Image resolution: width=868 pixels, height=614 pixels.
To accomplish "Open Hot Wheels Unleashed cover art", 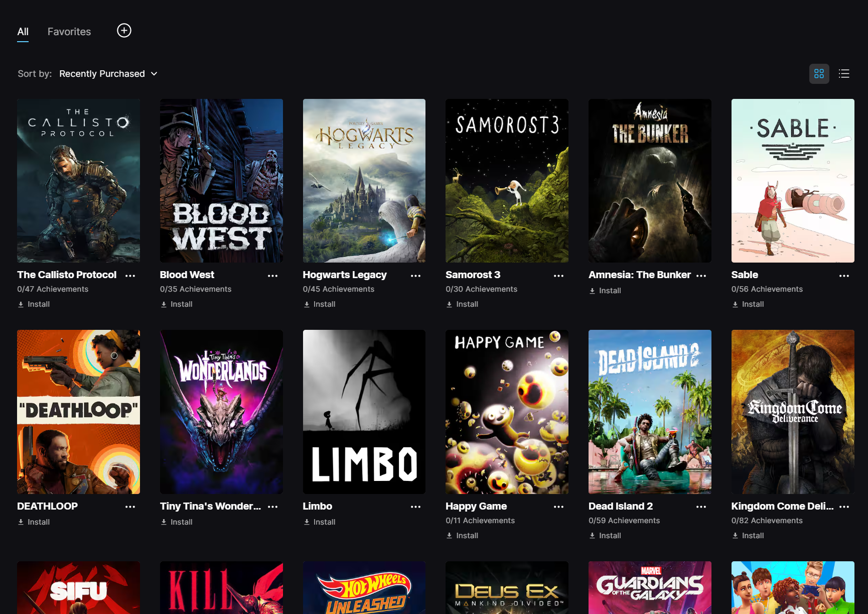I will (x=364, y=587).
